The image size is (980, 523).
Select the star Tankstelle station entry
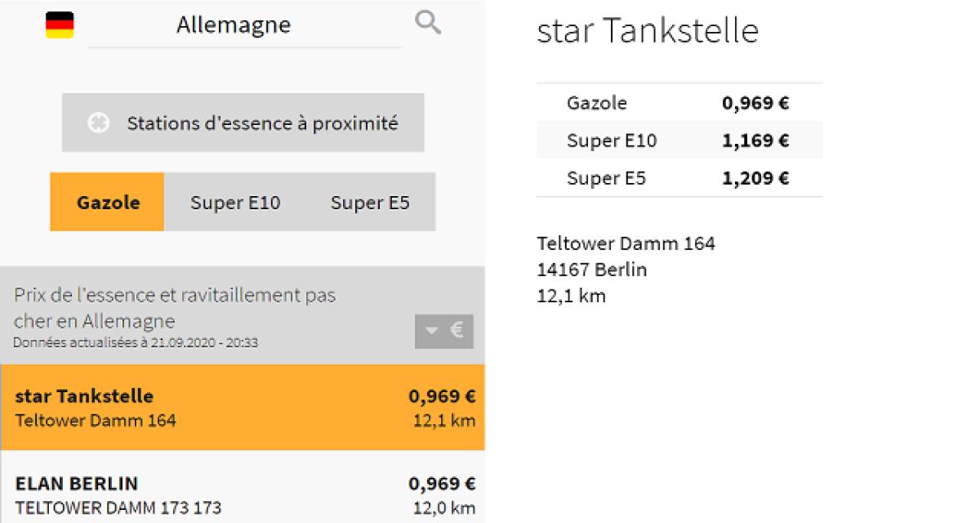243,407
